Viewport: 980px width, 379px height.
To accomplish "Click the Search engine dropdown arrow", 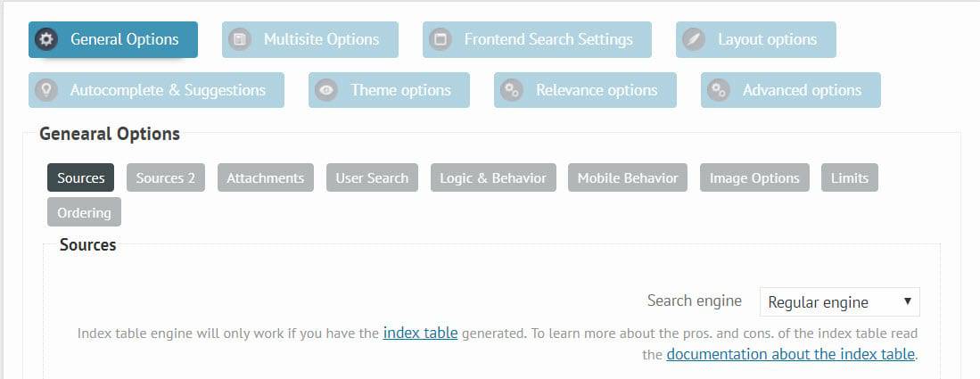I will point(908,301).
